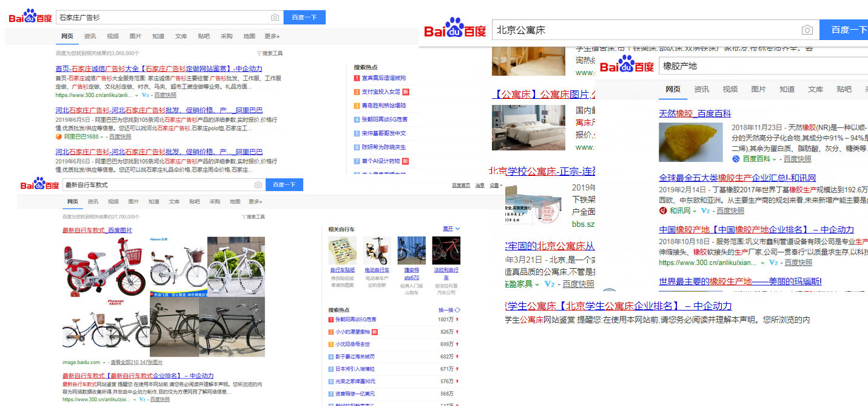Click hot search item 支付宝投入女足

pos(381,92)
